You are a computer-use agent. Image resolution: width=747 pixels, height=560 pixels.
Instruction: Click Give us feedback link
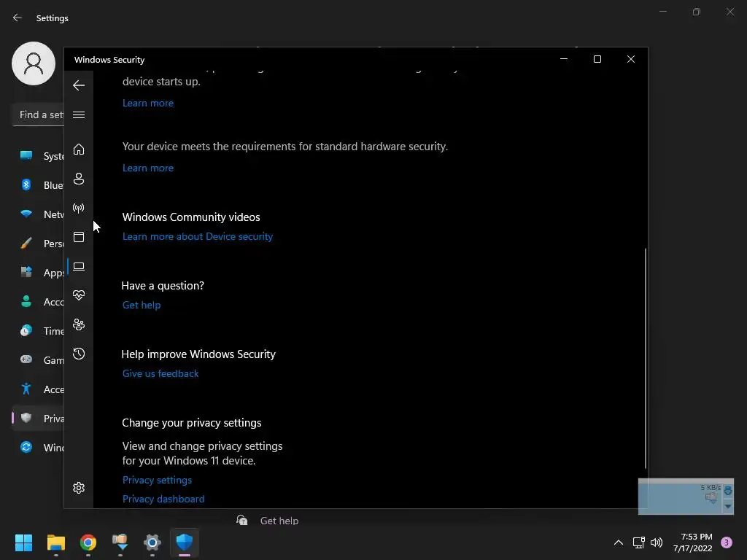[160, 373]
